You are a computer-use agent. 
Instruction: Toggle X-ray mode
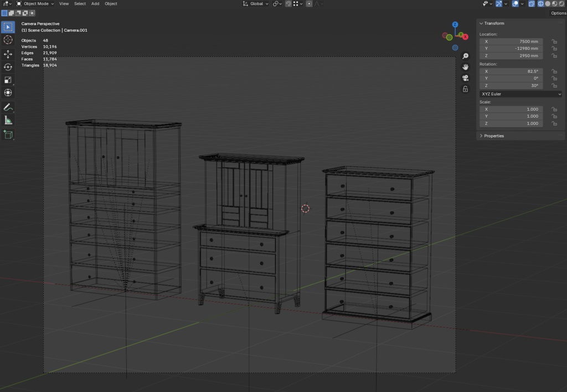pos(531,4)
